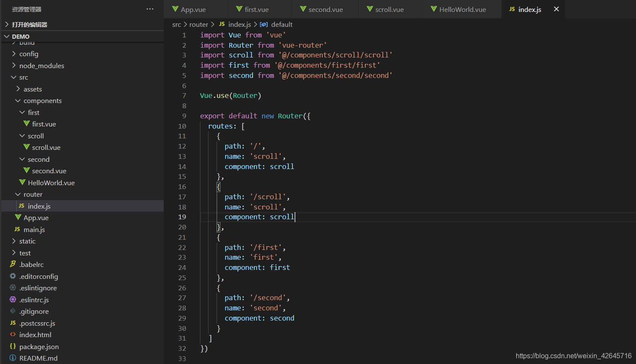Image resolution: width=636 pixels, height=364 pixels.
Task: Click the Vue icon on second.vue tab
Action: tap(303, 9)
